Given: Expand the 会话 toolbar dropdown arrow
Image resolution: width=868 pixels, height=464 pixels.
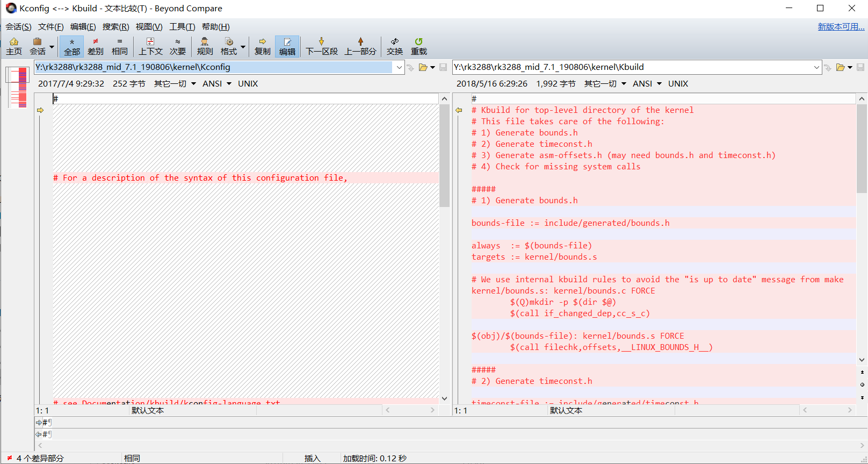Looking at the screenshot, I should pyautogui.click(x=52, y=47).
